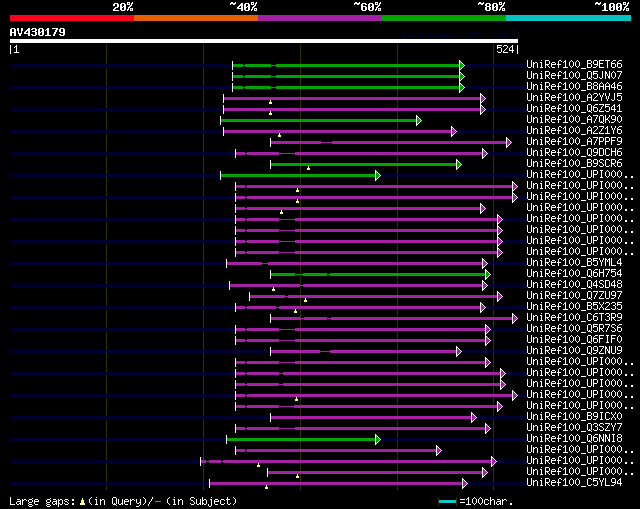Select the UniRef100_A2Z1Y6 label
The image size is (640, 509).
[x=574, y=131]
